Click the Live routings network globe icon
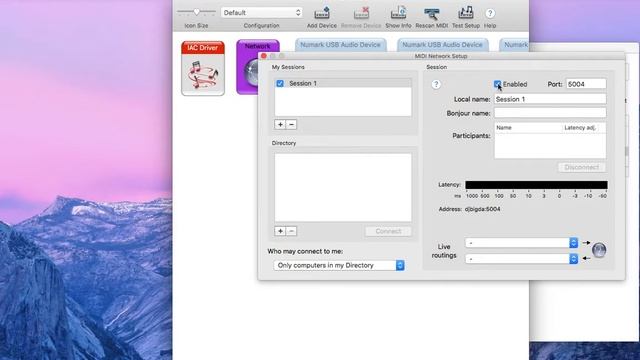The image size is (640, 360). (x=599, y=250)
